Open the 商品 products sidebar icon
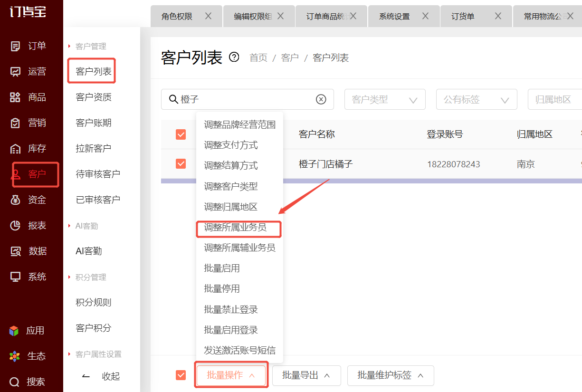582x392 pixels. coord(16,97)
